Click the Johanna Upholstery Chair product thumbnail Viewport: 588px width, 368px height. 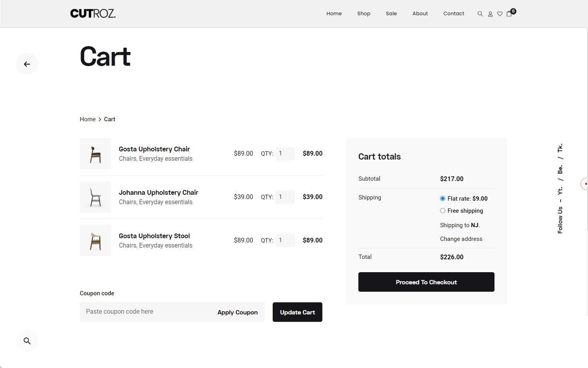[x=95, y=197]
